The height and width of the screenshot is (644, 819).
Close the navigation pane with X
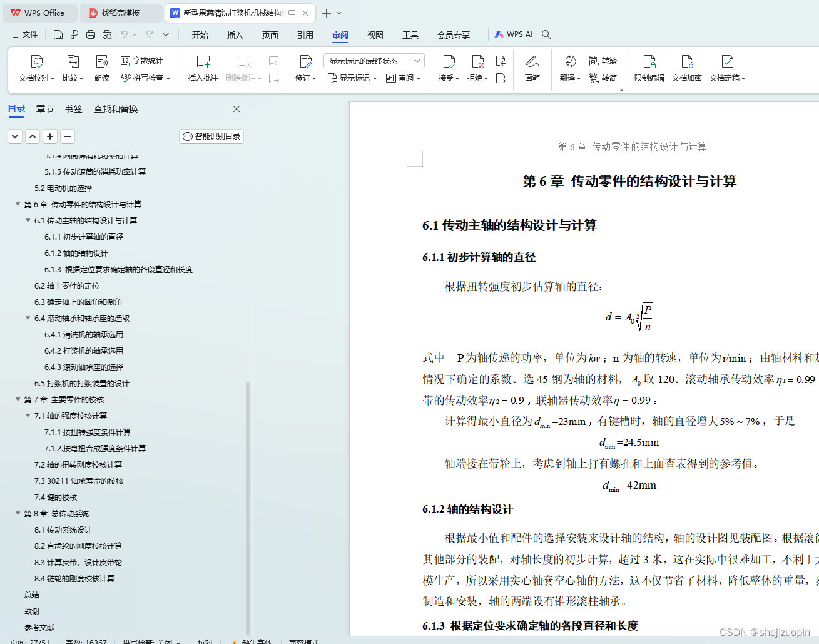pos(237,109)
